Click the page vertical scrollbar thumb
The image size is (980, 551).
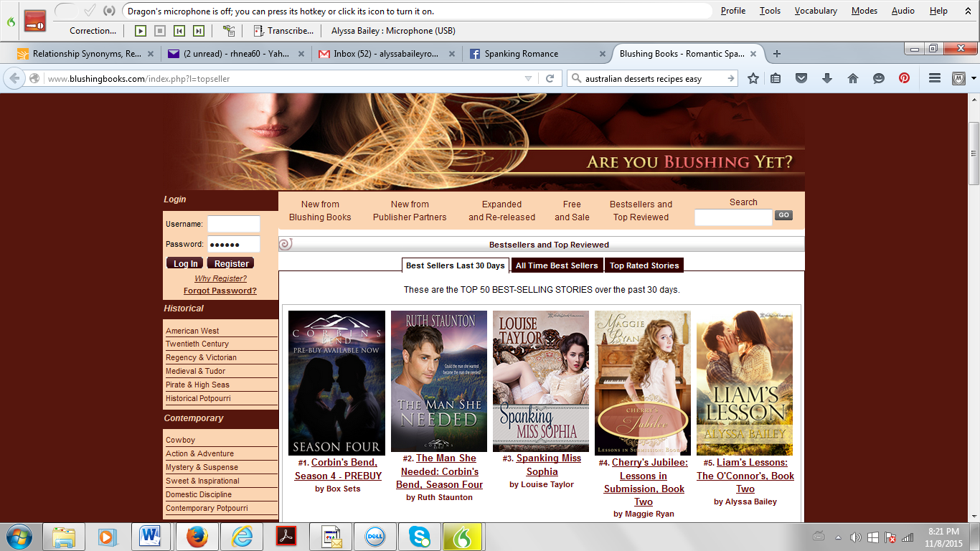click(x=974, y=154)
